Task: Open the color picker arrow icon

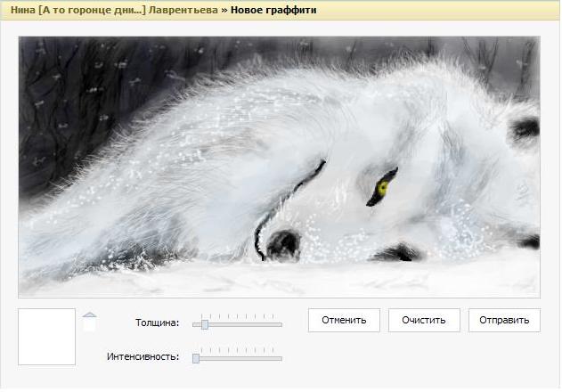Action: (89, 314)
